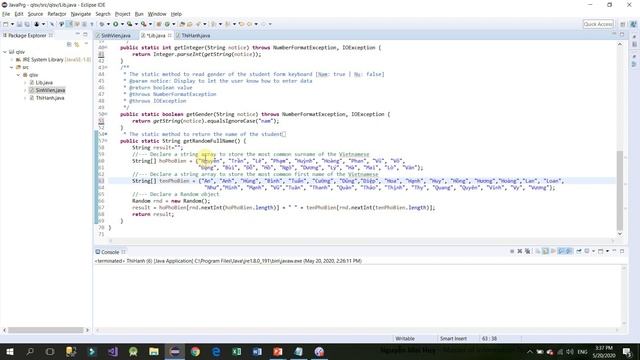Image resolution: width=640 pixels, height=360 pixels.
Task: Open the Navigate menu
Action: (81, 14)
